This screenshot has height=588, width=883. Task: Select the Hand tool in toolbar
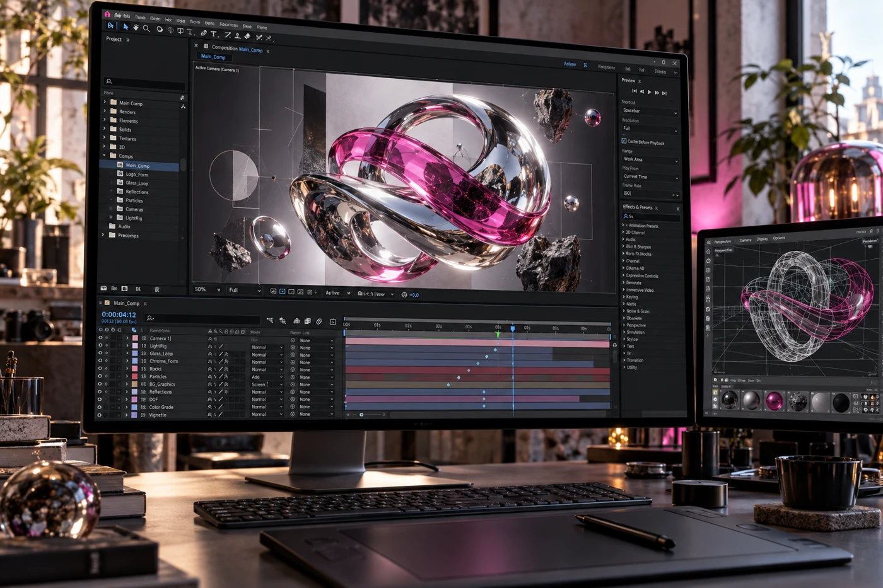pyautogui.click(x=136, y=27)
